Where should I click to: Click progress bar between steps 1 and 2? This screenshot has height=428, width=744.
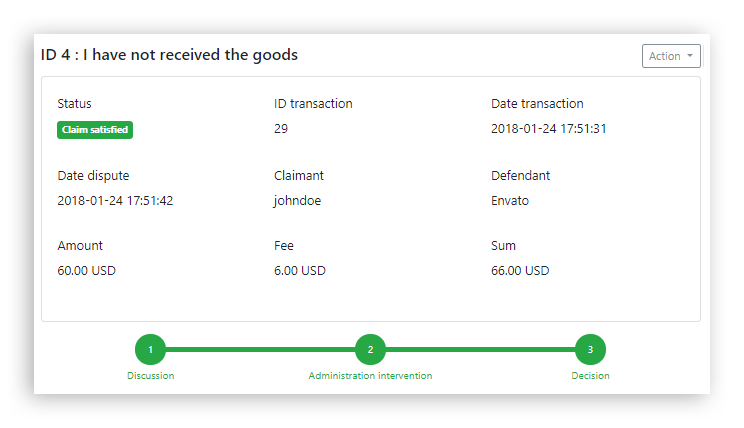point(260,349)
